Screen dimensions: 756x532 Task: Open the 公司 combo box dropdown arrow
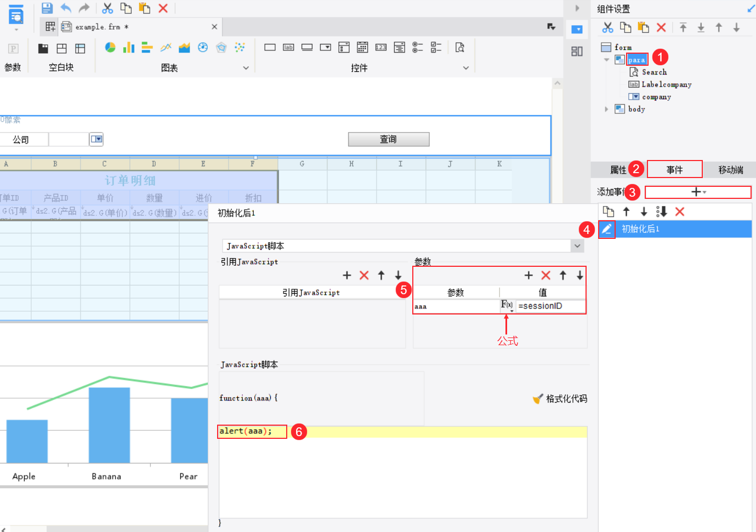click(96, 139)
